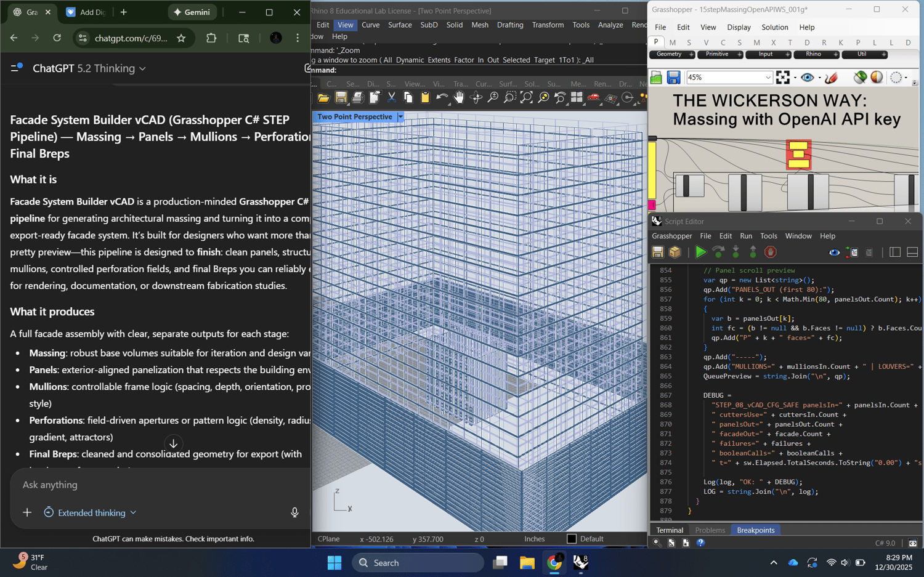Viewport: 924px width, 577px height.
Task: Open the 45% zoom level dropdown
Action: (768, 78)
